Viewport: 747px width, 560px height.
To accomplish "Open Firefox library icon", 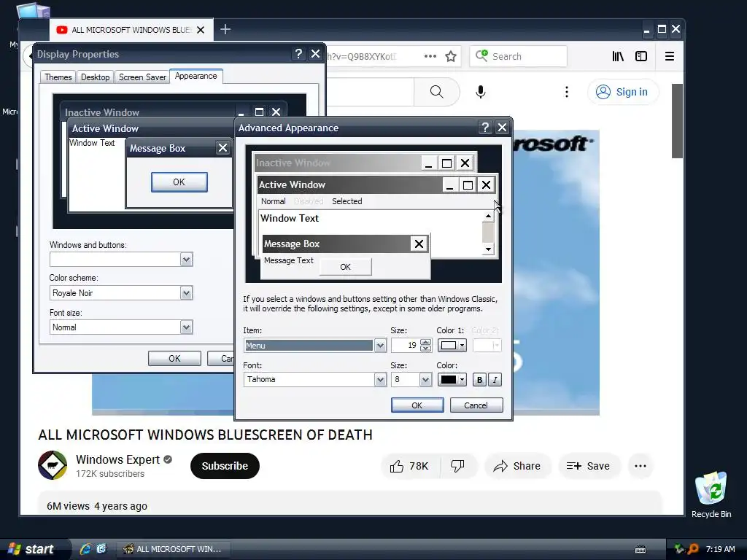I will tap(618, 56).
